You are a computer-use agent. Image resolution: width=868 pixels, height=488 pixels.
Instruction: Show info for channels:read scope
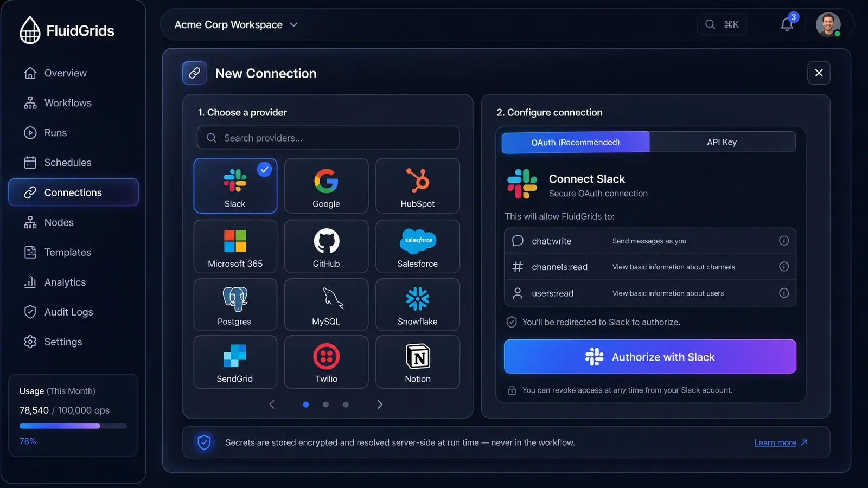(x=784, y=267)
